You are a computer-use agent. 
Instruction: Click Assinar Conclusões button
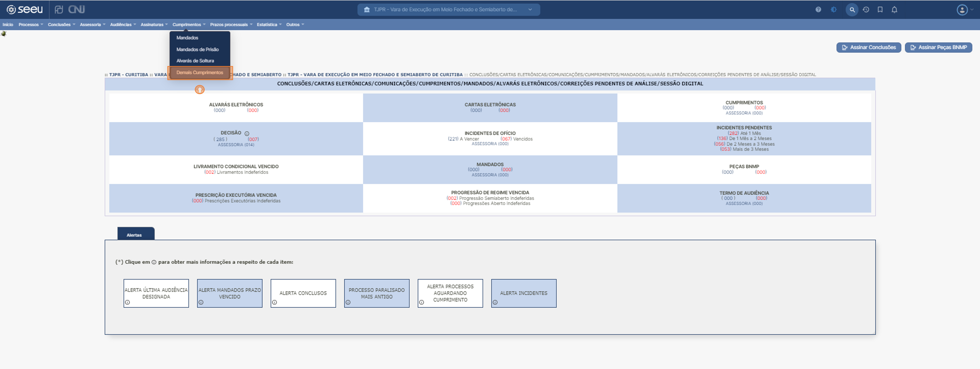tap(869, 47)
